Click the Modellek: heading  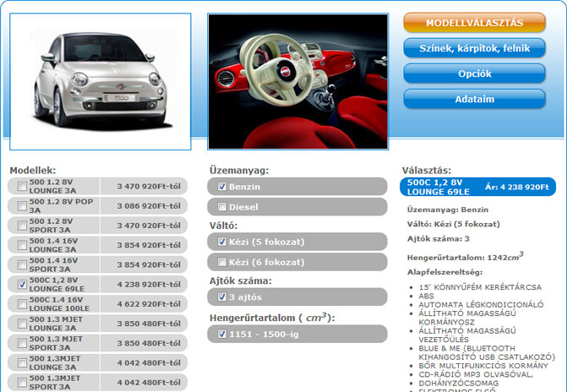tap(33, 171)
